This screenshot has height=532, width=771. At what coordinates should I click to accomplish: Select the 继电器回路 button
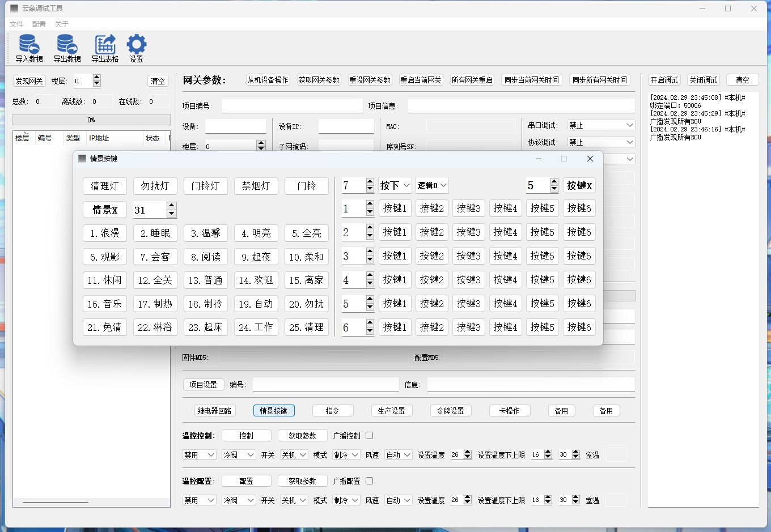point(215,411)
